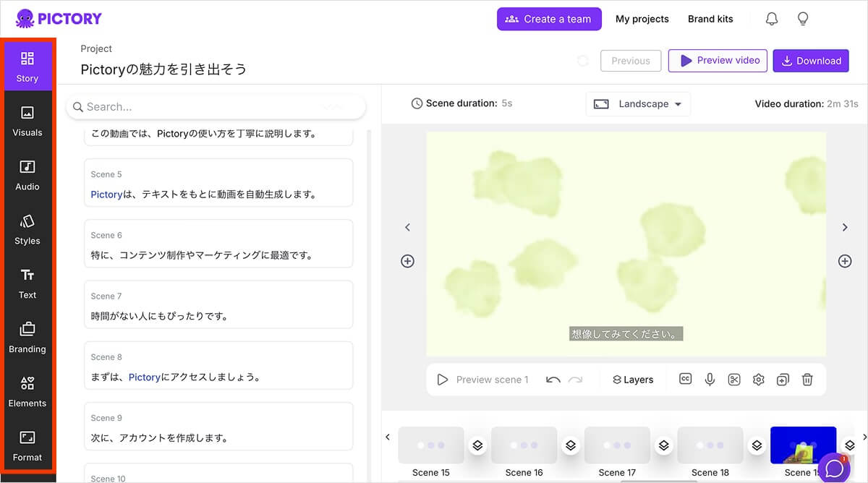Viewport: 868px width, 483px height.
Task: Select Scene 17 thumbnail in timeline
Action: click(617, 445)
